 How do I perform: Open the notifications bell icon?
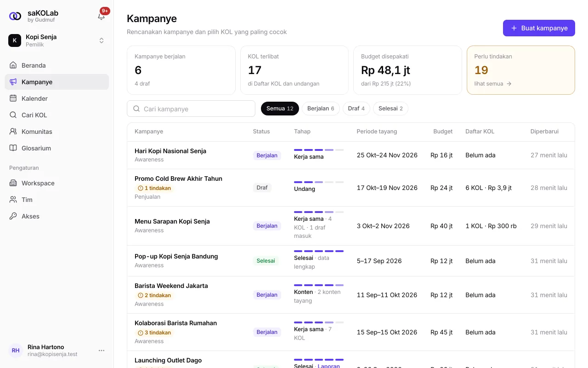coord(102,16)
